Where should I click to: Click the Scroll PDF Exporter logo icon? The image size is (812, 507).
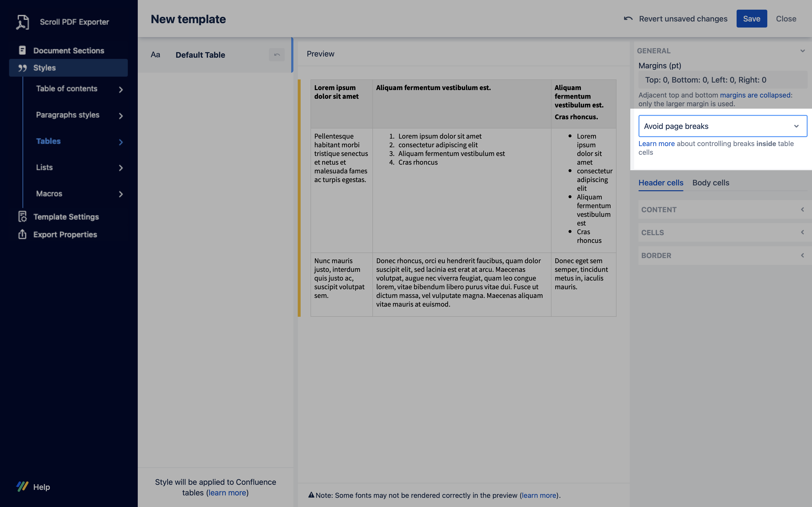pos(22,22)
